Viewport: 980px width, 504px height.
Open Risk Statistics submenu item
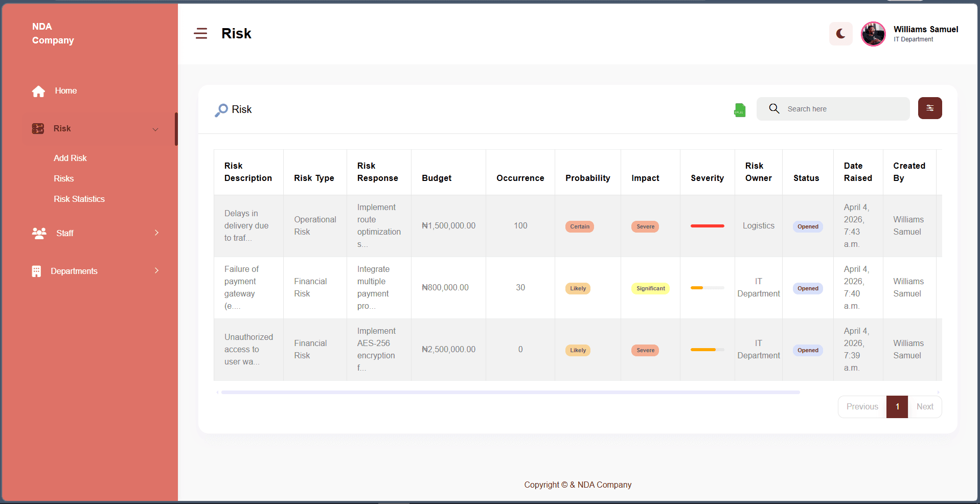pos(79,199)
